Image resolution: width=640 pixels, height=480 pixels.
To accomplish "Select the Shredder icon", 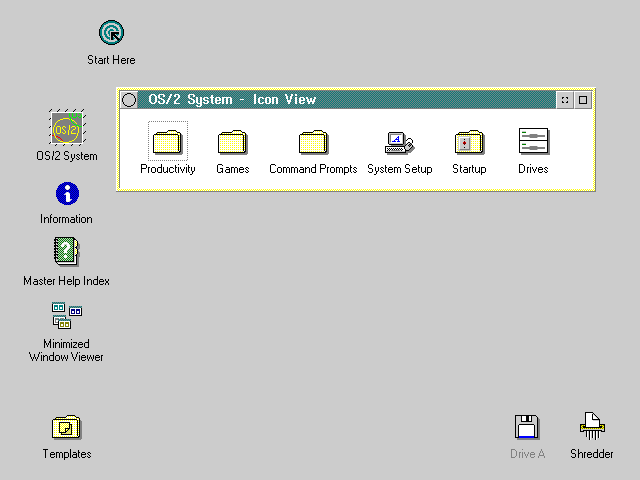I will click(592, 427).
